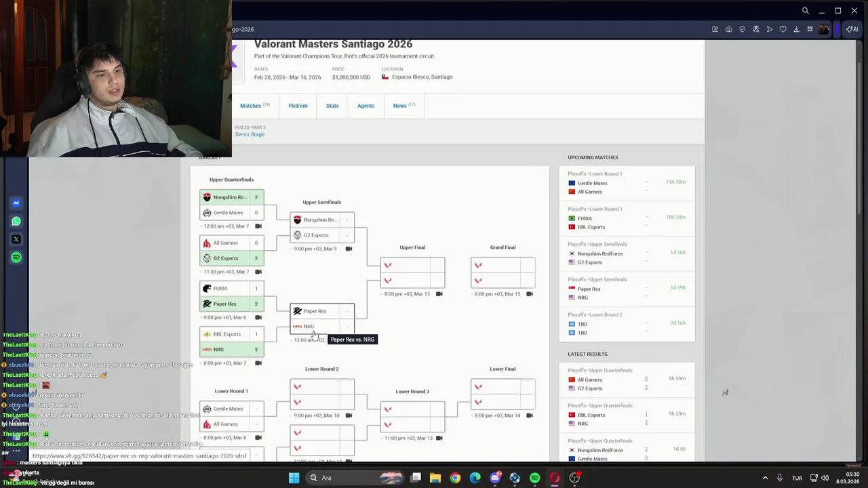This screenshot has height=488, width=868.
Task: Open Nongshim RedForce vs Gentle Mates quarterfinal
Action: point(232,205)
